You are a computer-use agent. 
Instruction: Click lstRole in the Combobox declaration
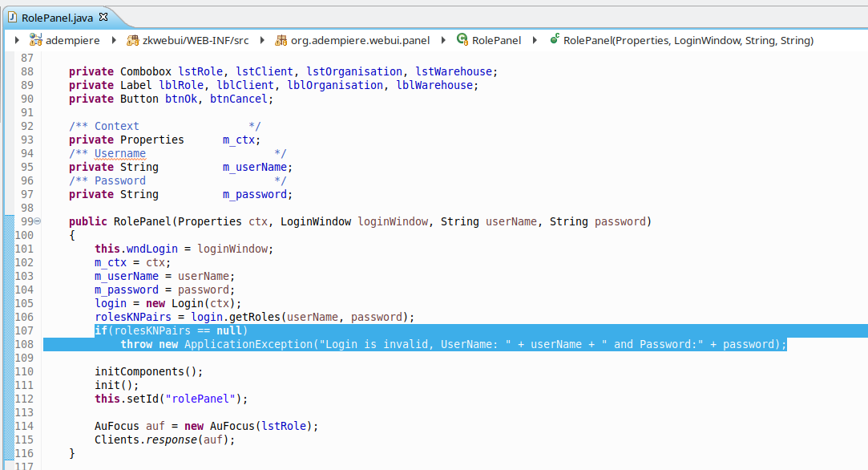click(200, 71)
